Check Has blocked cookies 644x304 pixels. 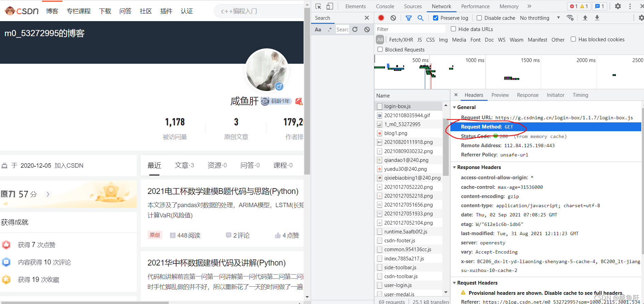coord(573,39)
